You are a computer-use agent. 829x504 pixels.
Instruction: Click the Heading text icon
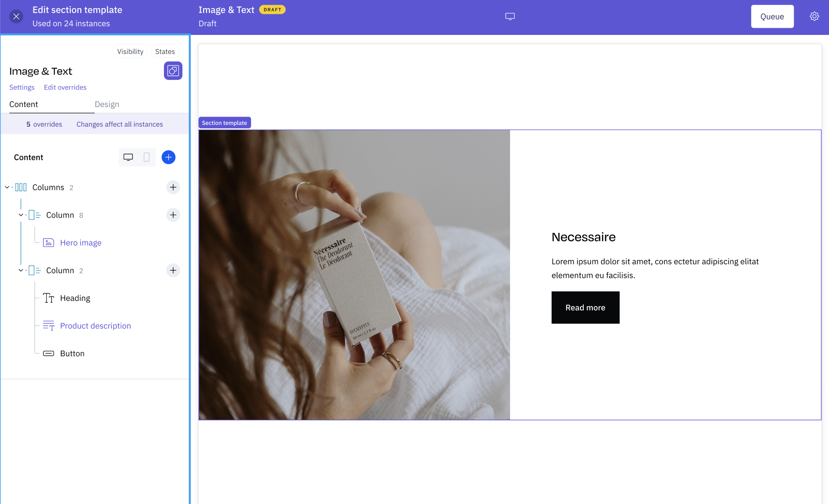pyautogui.click(x=48, y=298)
